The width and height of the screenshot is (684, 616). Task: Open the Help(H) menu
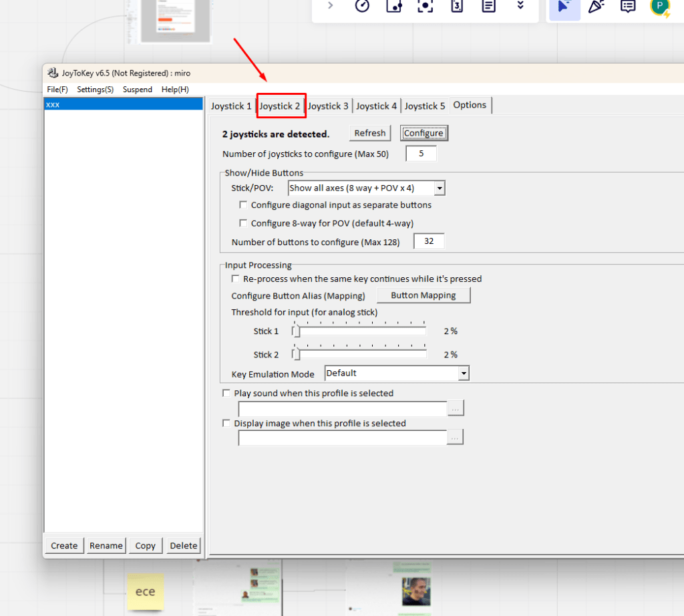coord(175,90)
